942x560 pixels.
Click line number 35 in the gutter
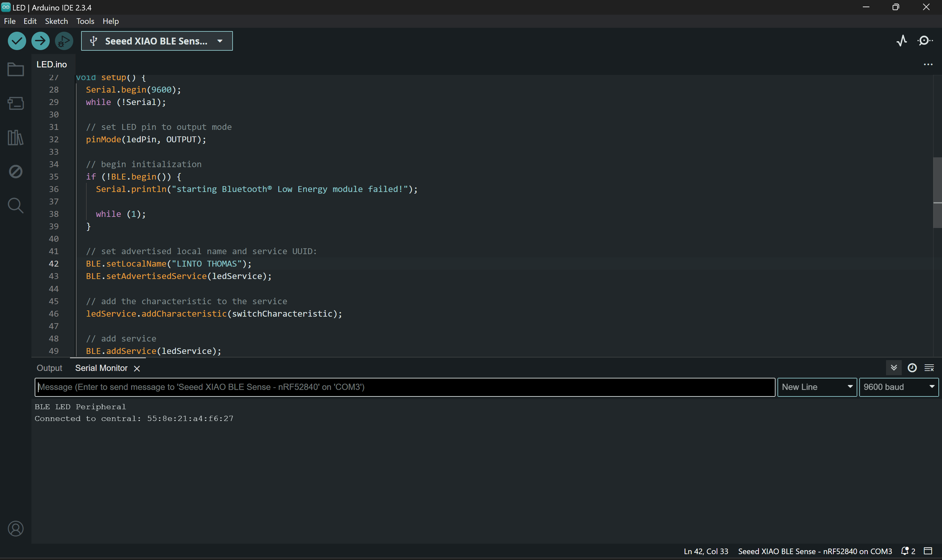pos(54,177)
